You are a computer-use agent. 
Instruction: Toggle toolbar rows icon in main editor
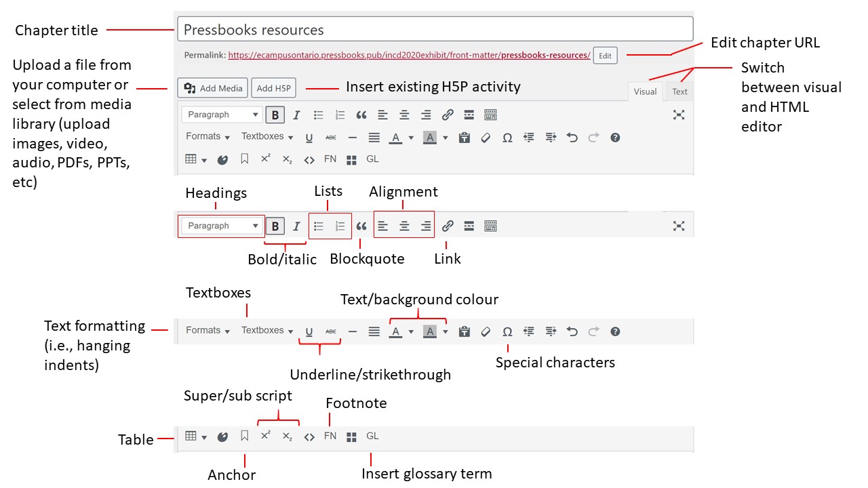click(x=491, y=115)
